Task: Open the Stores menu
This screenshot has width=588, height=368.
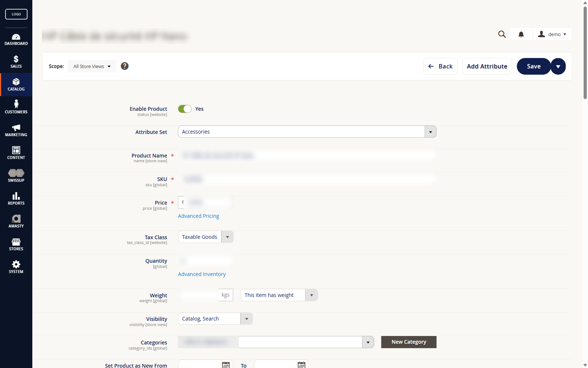Action: [16, 244]
